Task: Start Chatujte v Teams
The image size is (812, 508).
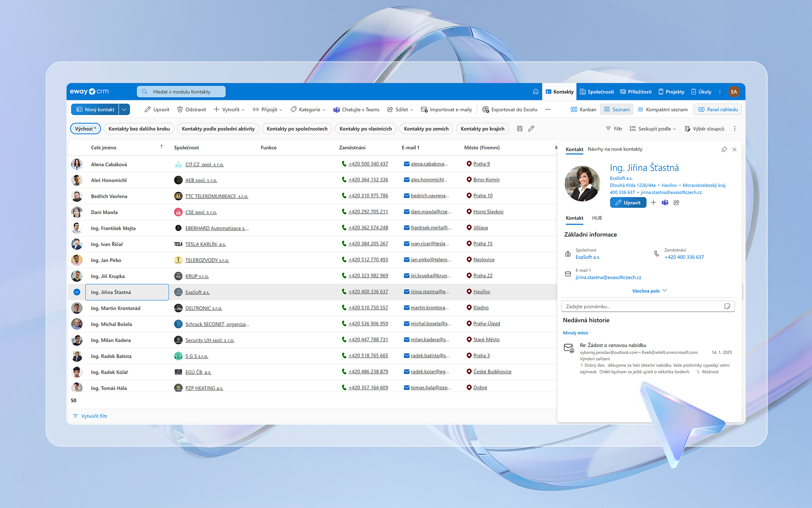Action: click(356, 109)
